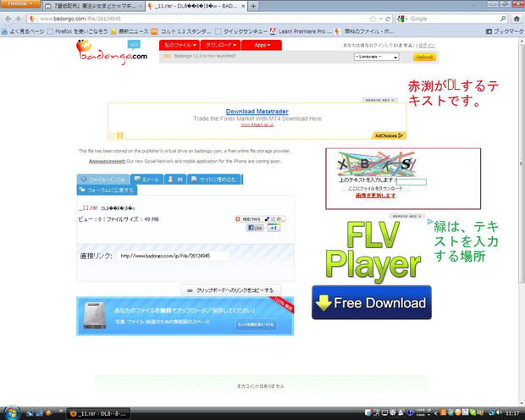The image size is (525, 420).
Task: Click the captcha image
Action: (377, 164)
